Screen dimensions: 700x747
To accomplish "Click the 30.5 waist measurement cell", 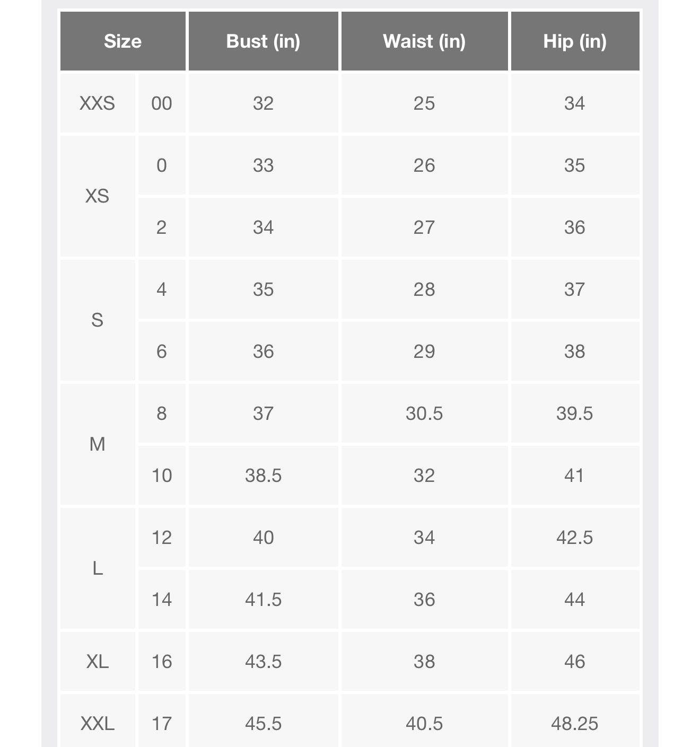I will click(x=424, y=414).
